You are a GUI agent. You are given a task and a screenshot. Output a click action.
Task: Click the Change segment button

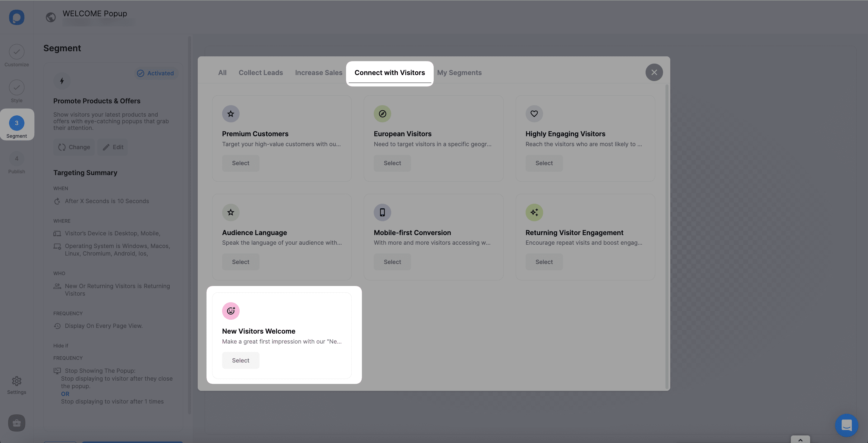tap(74, 147)
